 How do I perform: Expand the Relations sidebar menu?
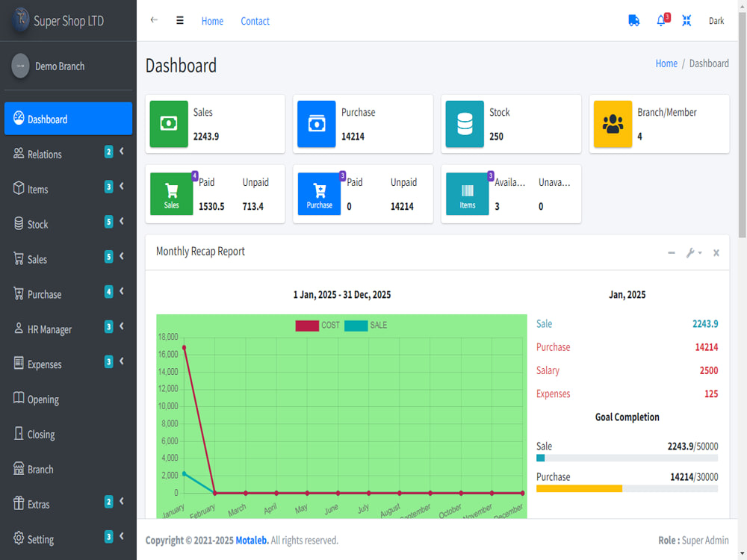[68, 154]
